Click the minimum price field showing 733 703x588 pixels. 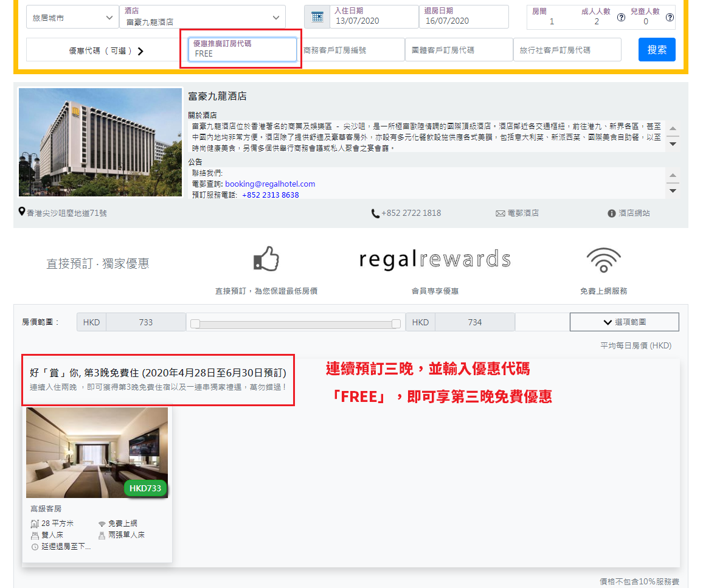click(x=146, y=322)
